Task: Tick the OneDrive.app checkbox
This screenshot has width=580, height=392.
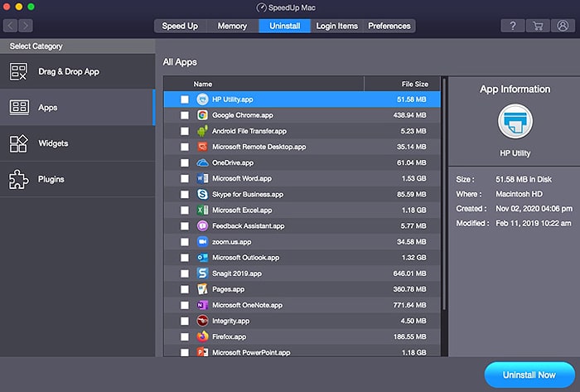Action: 185,162
